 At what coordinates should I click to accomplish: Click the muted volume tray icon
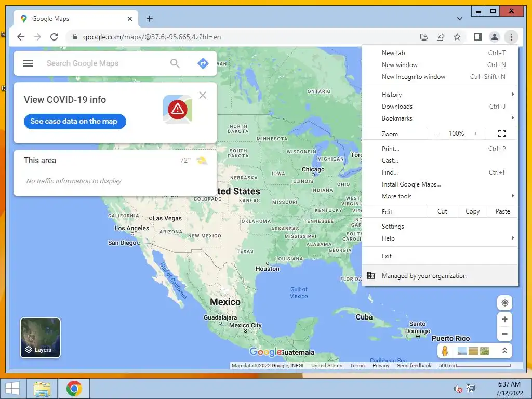click(x=458, y=389)
